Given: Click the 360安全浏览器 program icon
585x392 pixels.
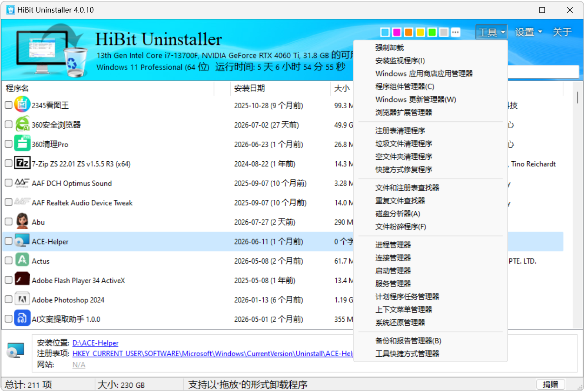Looking at the screenshot, I should [x=22, y=124].
